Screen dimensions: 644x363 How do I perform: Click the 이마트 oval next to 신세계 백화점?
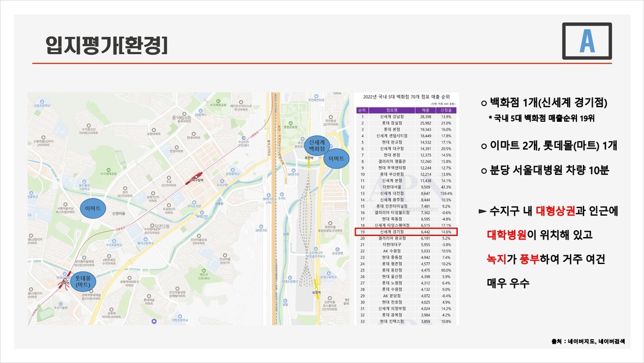337,158
